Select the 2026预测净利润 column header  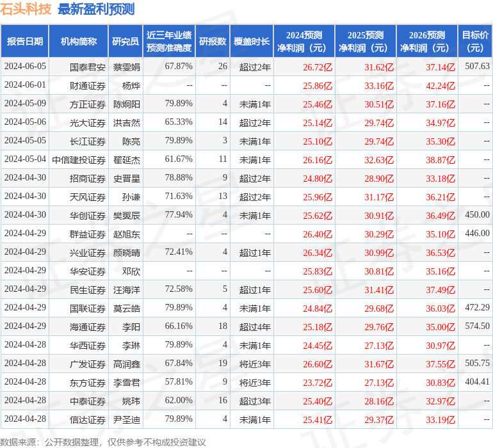pos(427,41)
